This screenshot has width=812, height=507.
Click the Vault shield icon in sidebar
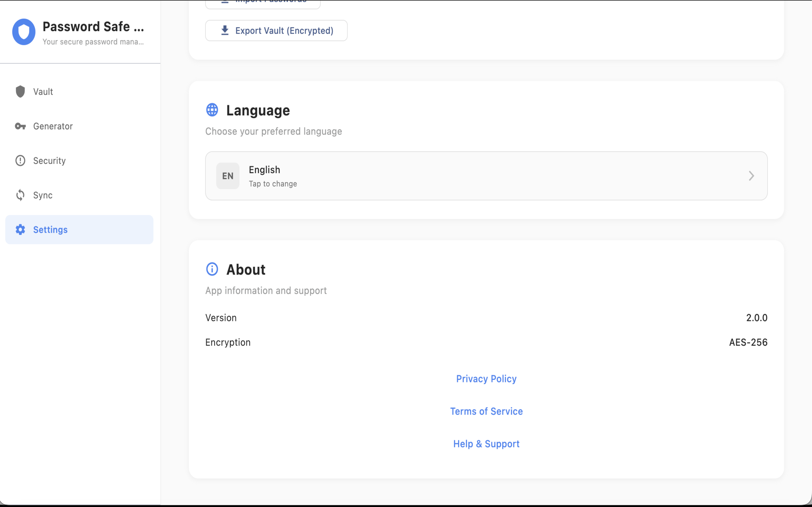click(x=21, y=92)
